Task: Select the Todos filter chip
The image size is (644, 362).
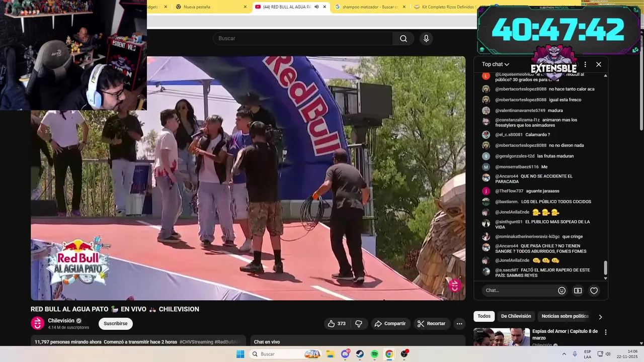Action: (484, 316)
